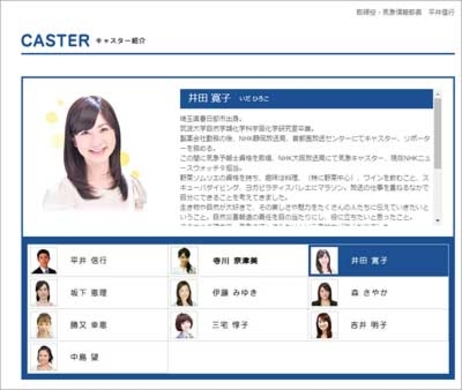Image resolution: width=462 pixels, height=390 pixels.
Task: Open the 伊藤 みゆき name entry
Action: click(235, 293)
